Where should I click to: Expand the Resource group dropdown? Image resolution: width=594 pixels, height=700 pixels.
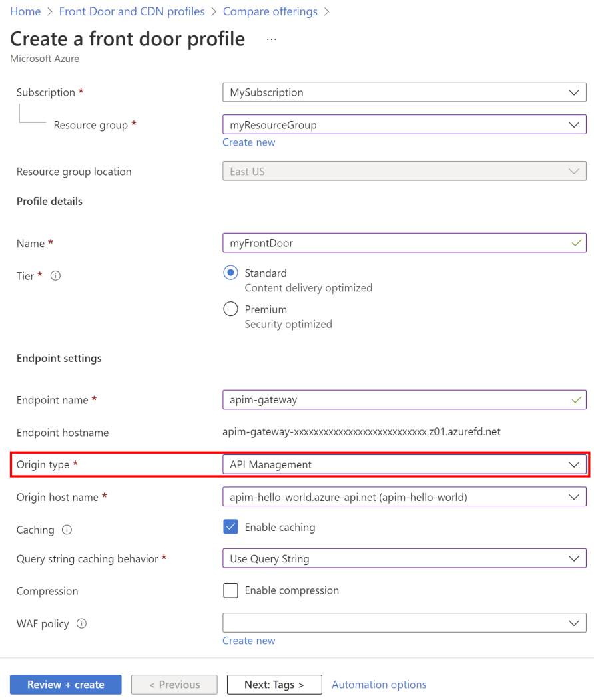pos(404,125)
